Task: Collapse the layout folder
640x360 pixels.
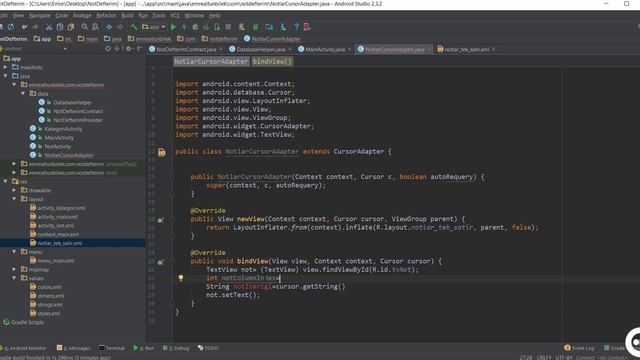Action: (14, 199)
